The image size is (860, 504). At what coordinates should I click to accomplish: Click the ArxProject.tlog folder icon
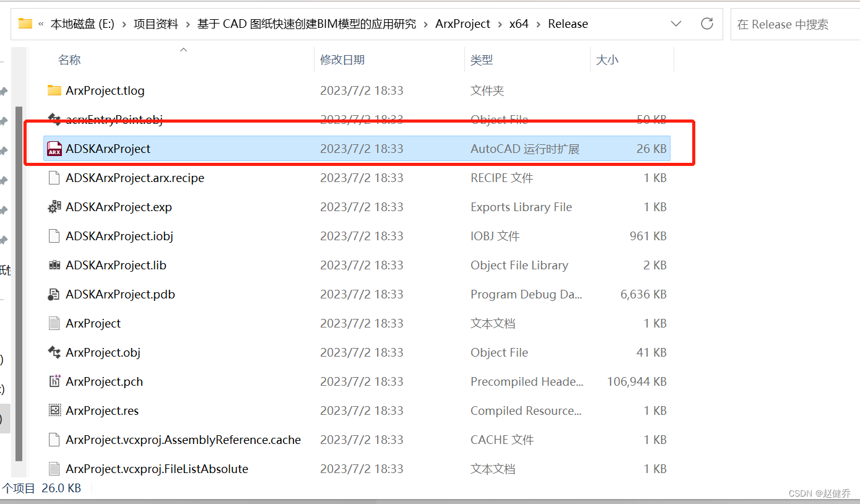pyautogui.click(x=54, y=90)
